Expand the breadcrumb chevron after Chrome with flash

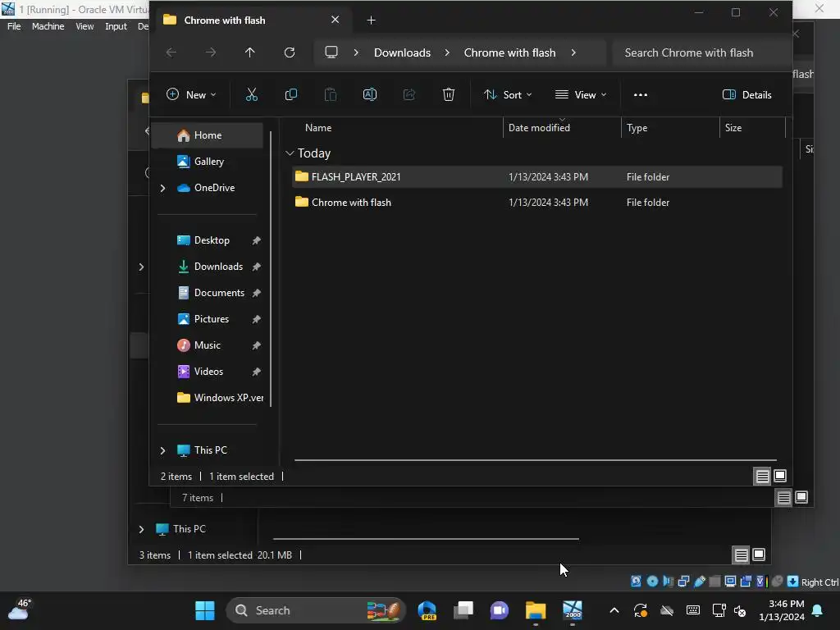point(573,52)
